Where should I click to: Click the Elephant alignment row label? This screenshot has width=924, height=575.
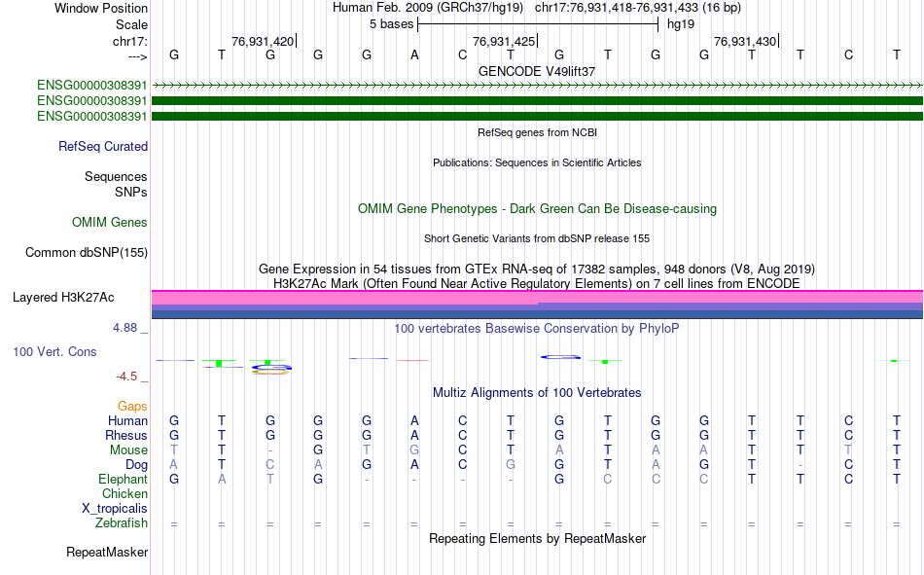124,480
